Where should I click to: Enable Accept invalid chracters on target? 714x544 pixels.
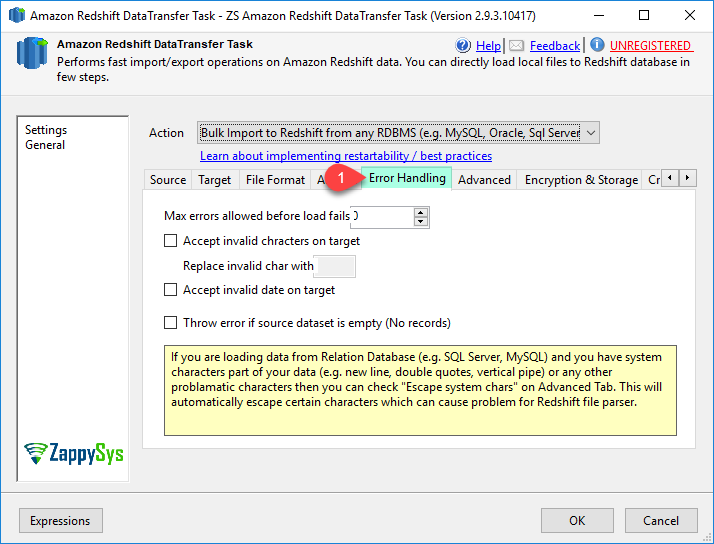pyautogui.click(x=170, y=240)
